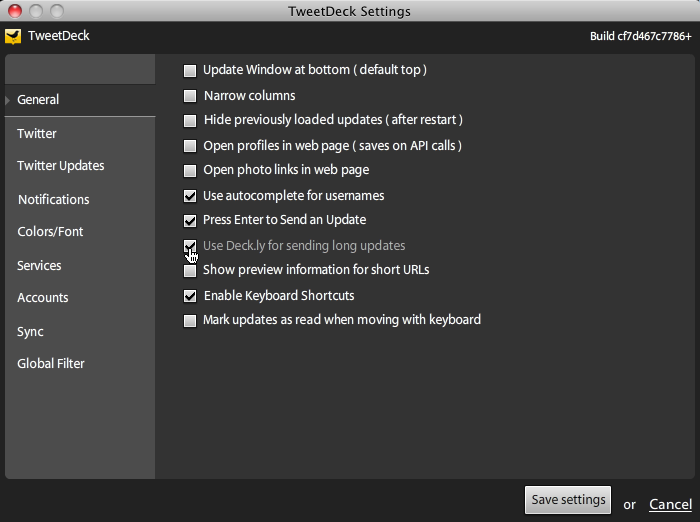The width and height of the screenshot is (700, 522).
Task: Enable Update Window at bottom checkbox
Action: click(x=190, y=71)
